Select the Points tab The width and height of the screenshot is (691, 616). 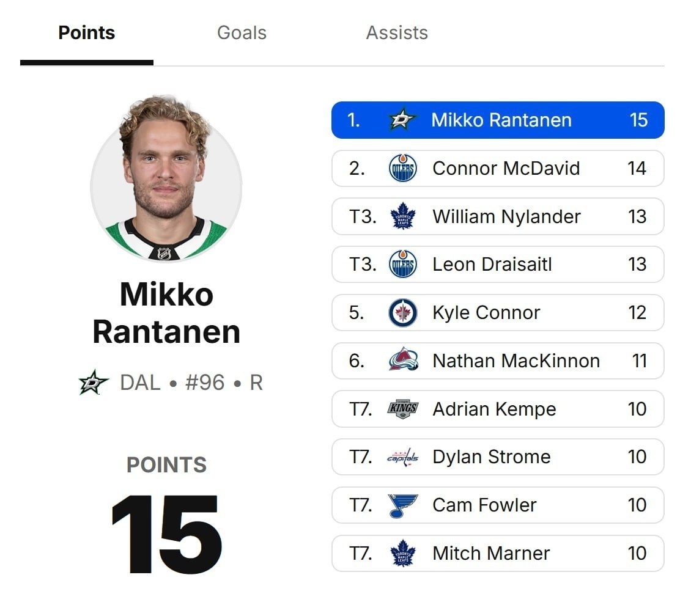[x=86, y=33]
